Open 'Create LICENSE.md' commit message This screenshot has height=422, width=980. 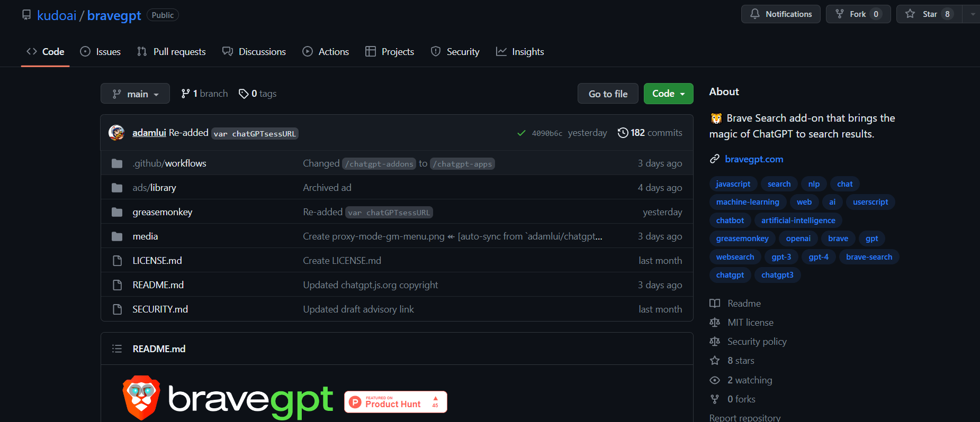tap(342, 261)
